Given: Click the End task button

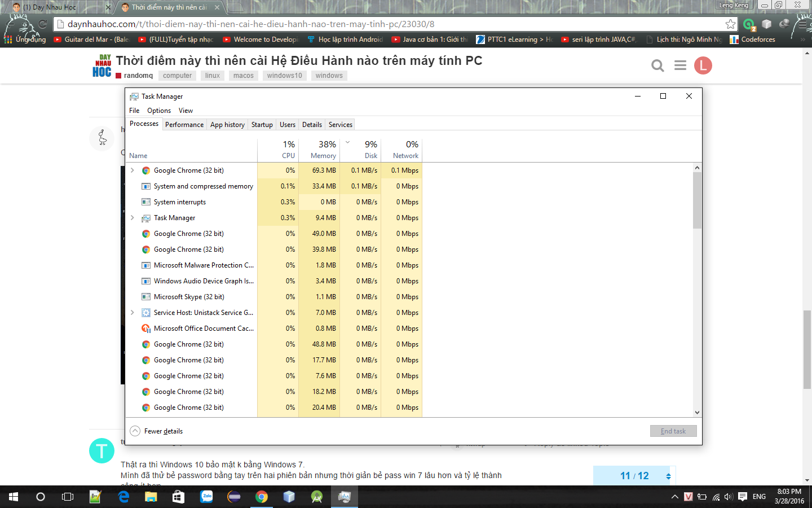Looking at the screenshot, I should click(x=673, y=431).
